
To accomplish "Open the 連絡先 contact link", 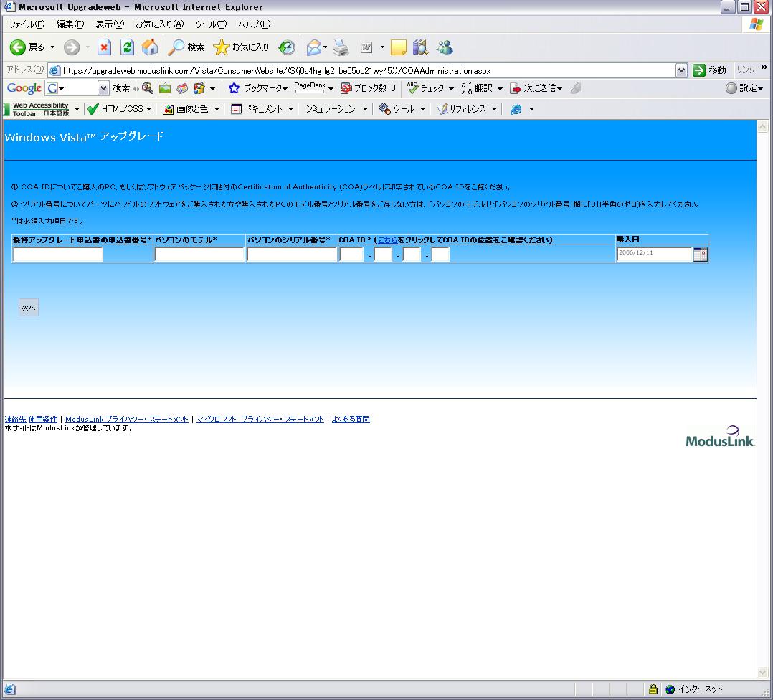I will (x=15, y=420).
